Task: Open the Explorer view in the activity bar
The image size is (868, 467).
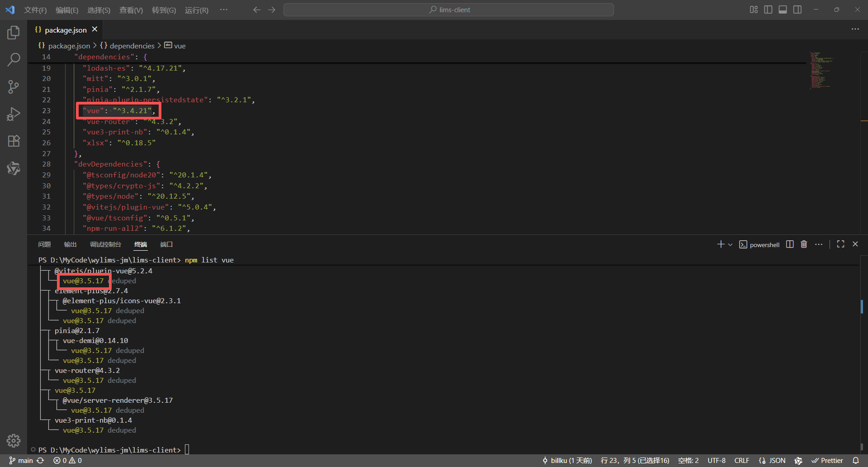Action: [14, 32]
